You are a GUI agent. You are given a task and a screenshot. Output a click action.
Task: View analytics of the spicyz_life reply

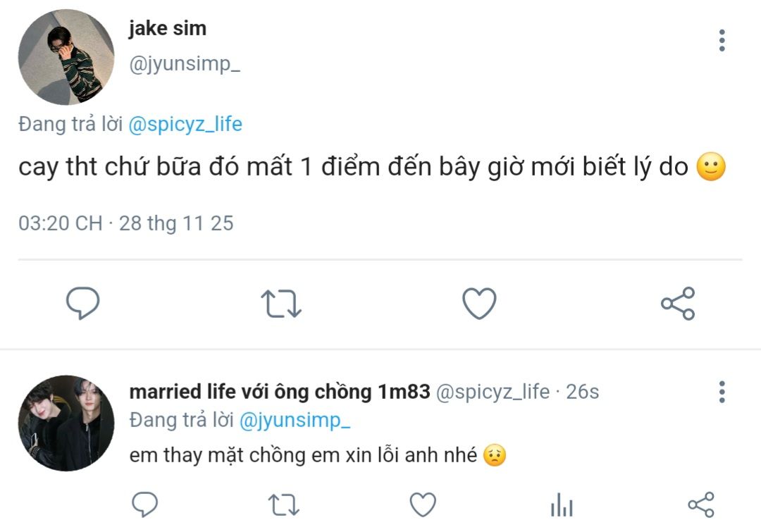562,505
